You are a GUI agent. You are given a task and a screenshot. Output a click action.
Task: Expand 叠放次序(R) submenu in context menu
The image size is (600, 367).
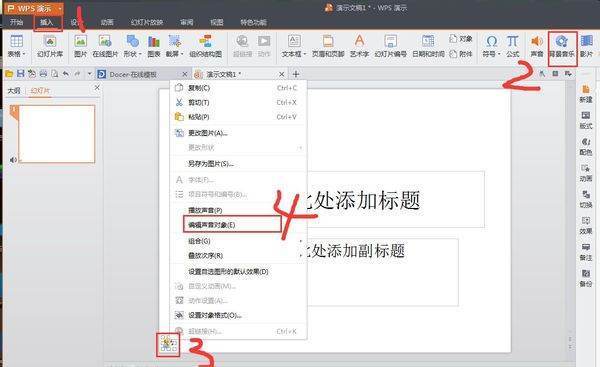(301, 255)
